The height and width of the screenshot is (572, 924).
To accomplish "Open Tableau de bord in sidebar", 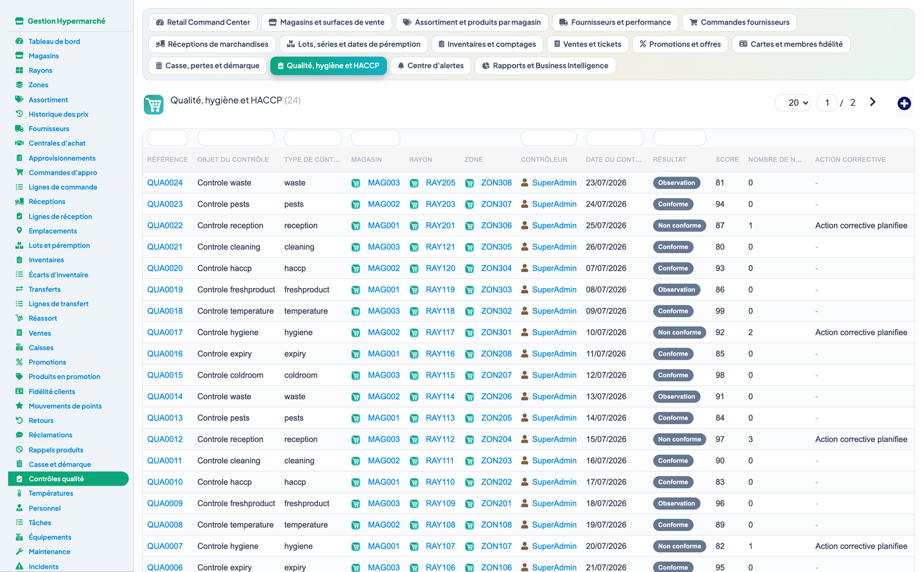I will (54, 42).
